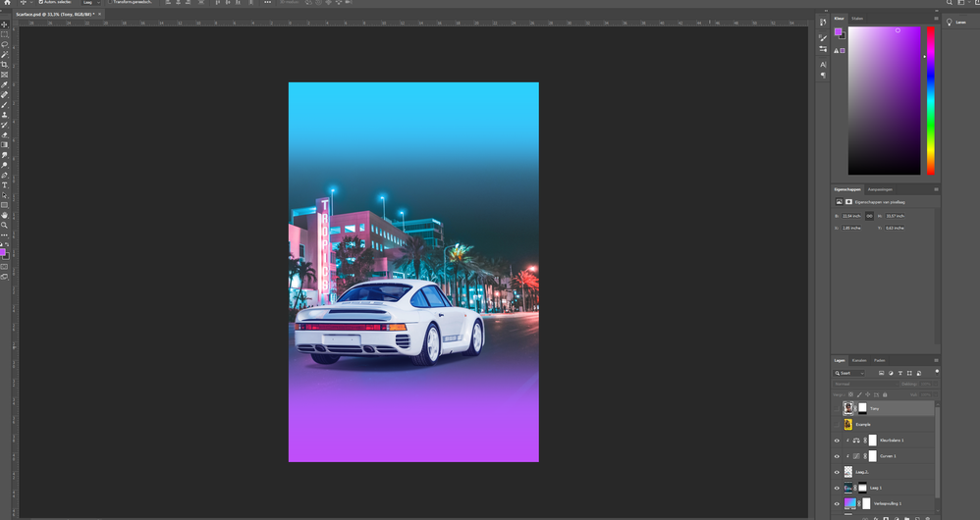Screen dimensions: 980x520
Task: Hide the Laag 1 layer
Action: point(837,488)
